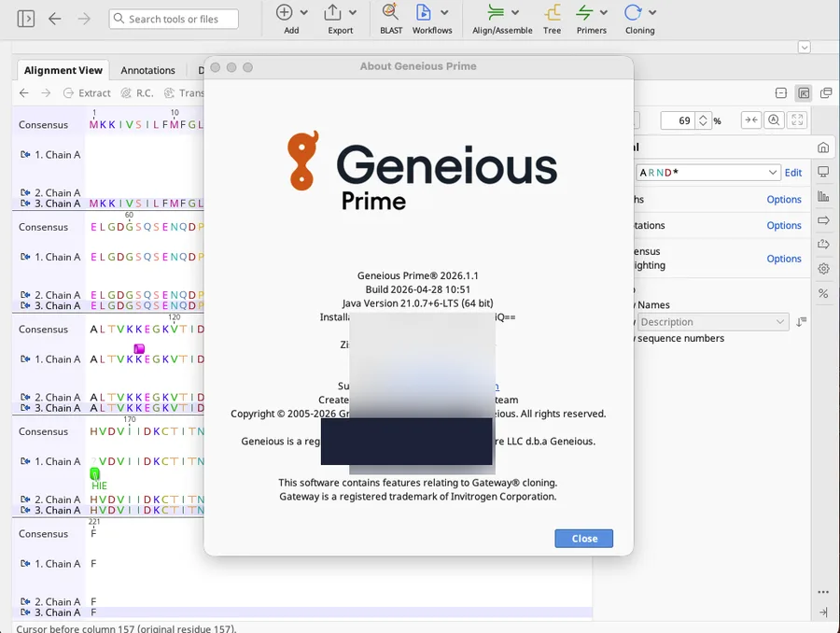Click the full screen expand icon
840x633 pixels.
click(x=797, y=120)
